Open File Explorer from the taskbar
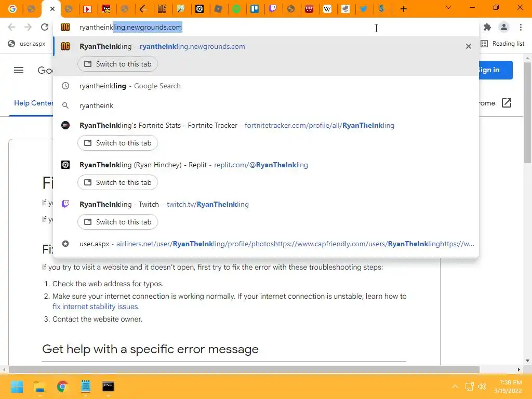 (x=39, y=386)
